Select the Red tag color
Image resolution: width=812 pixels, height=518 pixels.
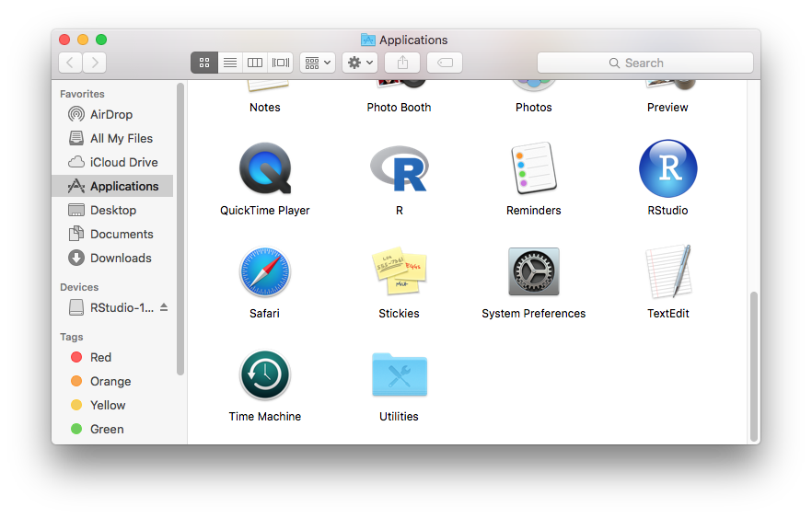[100, 357]
